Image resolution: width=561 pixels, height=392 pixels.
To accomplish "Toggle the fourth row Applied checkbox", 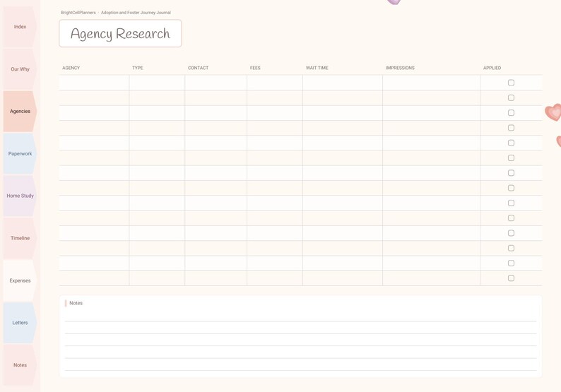I will click(x=511, y=128).
